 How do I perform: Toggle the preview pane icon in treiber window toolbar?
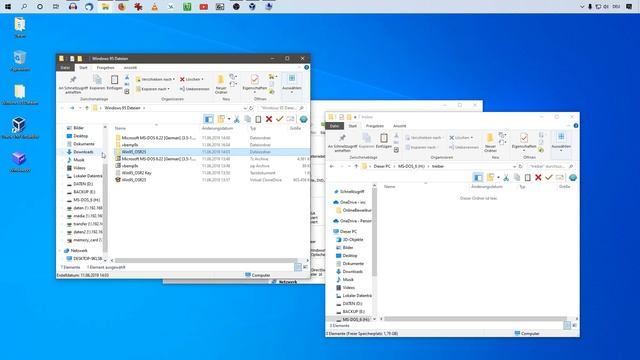tap(478, 178)
